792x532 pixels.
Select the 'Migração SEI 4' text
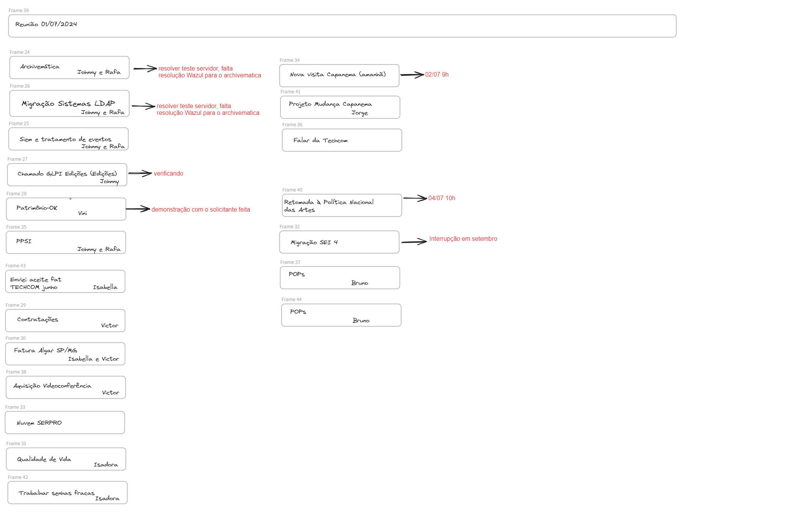pyautogui.click(x=314, y=243)
